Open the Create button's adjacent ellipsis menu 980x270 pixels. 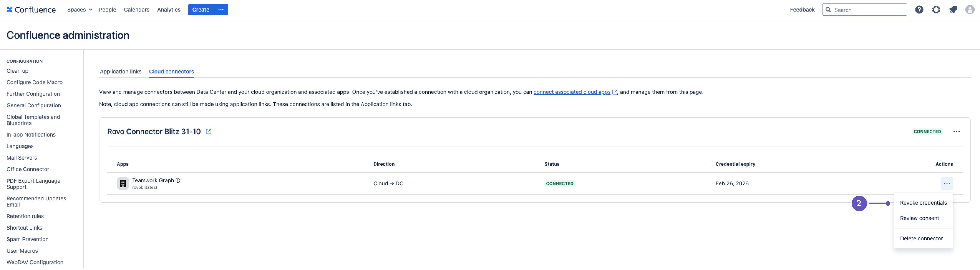click(x=221, y=10)
